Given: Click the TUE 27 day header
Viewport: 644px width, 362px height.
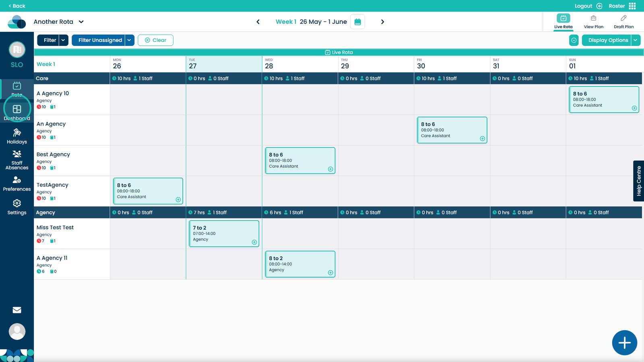Looking at the screenshot, I should pyautogui.click(x=224, y=64).
